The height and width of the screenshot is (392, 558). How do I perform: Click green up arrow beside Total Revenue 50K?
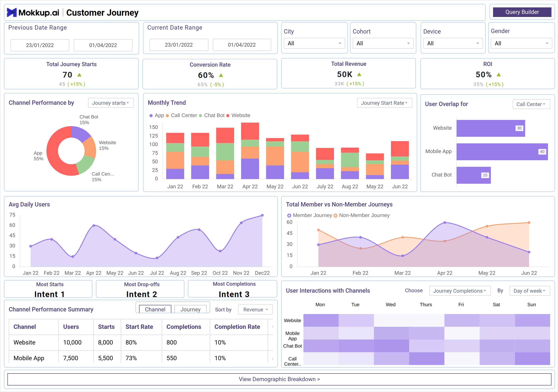tap(359, 74)
